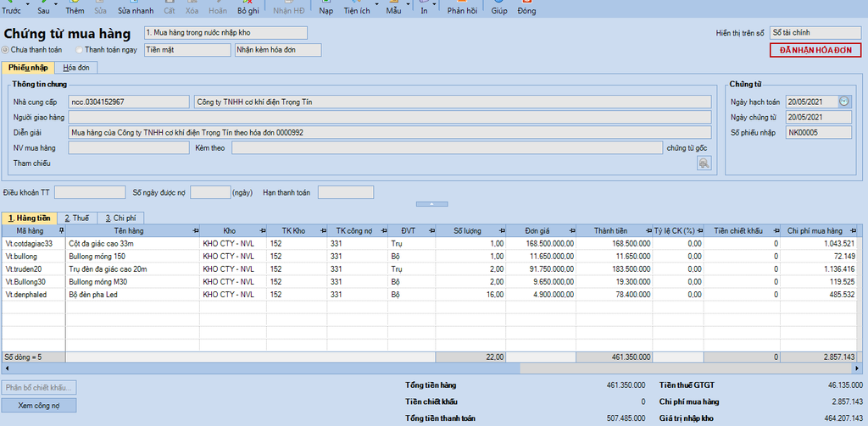Click the supplier code ncc.0304152967 field
Image resolution: width=868 pixels, height=426 pixels.
pos(129,102)
